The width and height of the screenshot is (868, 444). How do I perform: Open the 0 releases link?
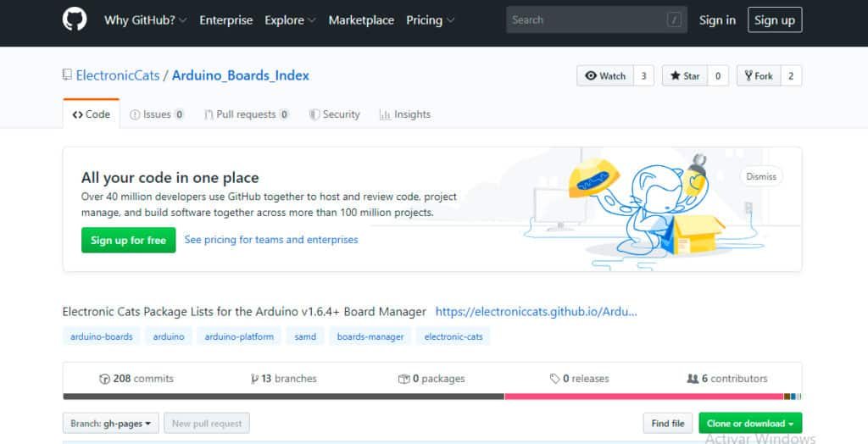(580, 379)
